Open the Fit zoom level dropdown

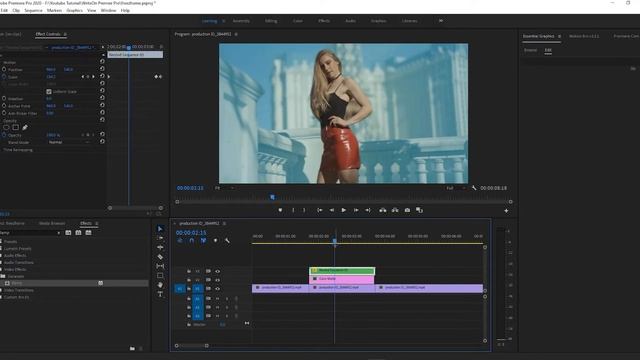[x=224, y=188]
